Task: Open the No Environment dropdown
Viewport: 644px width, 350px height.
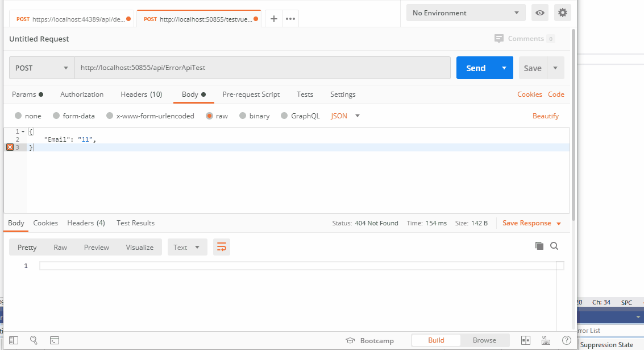Action: [465, 12]
